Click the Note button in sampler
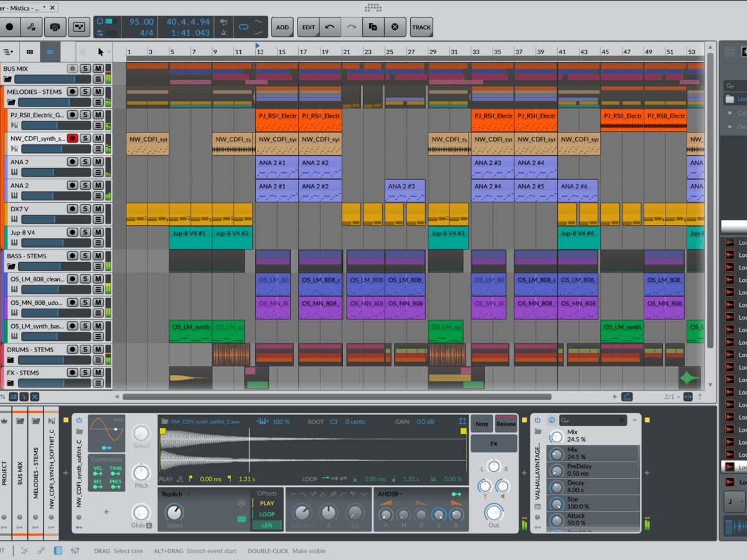This screenshot has width=747, height=560. click(x=482, y=424)
